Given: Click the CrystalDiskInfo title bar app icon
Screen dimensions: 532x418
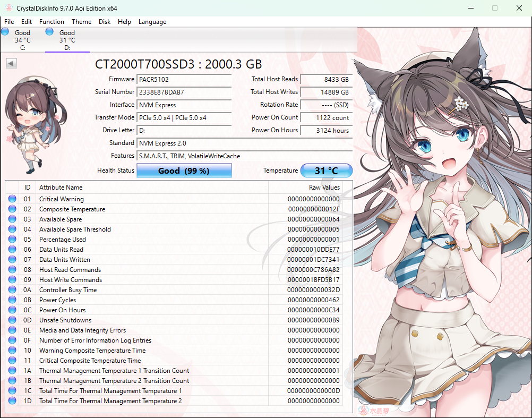Looking at the screenshot, I should click(x=9, y=8).
